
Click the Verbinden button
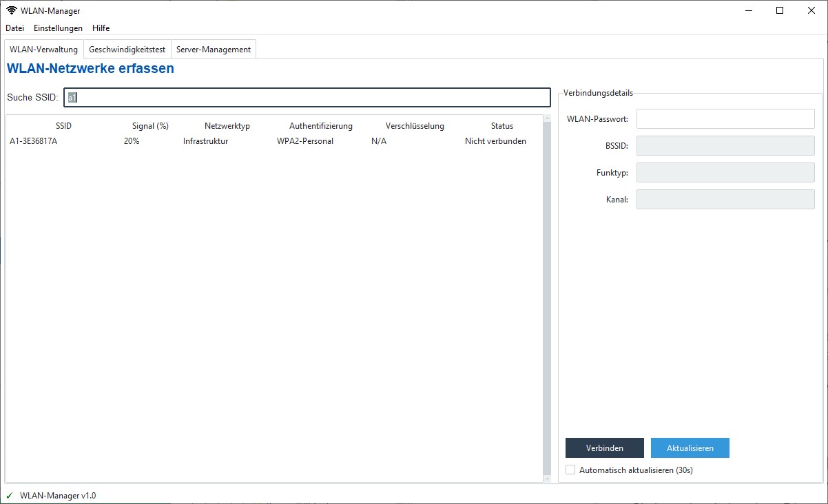[604, 448]
